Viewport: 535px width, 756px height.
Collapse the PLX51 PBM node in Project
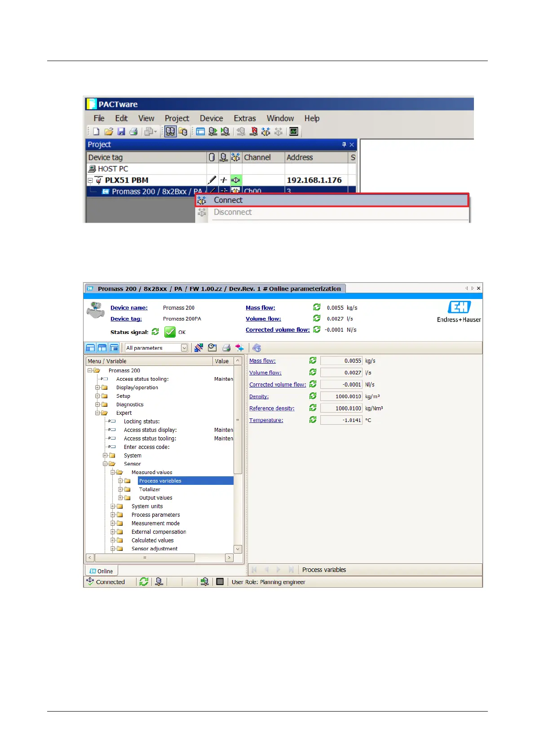click(90, 180)
